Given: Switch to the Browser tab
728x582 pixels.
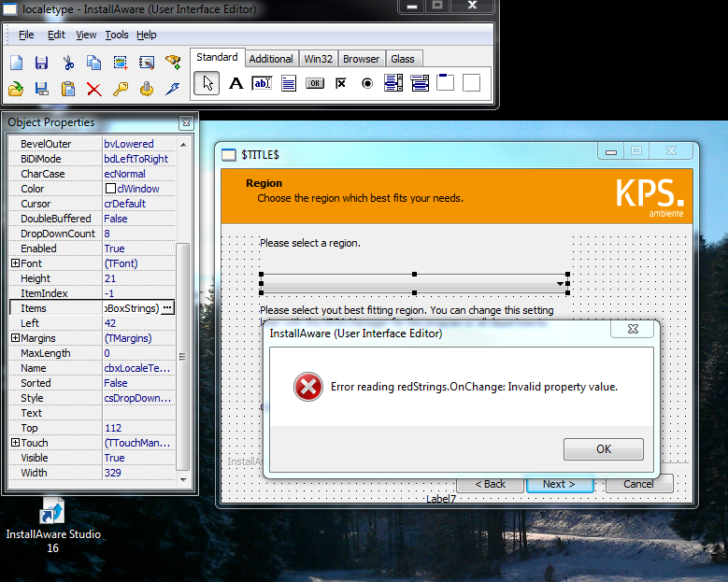Looking at the screenshot, I should (362, 59).
